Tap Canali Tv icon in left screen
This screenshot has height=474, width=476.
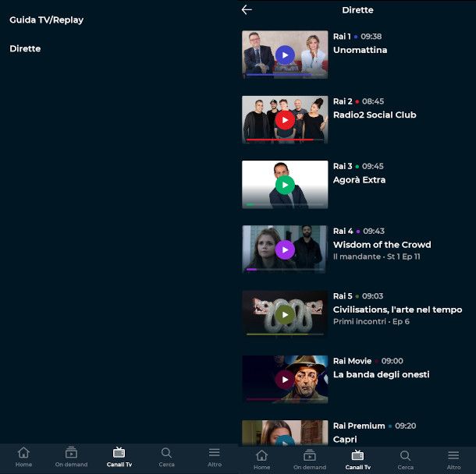tap(119, 452)
